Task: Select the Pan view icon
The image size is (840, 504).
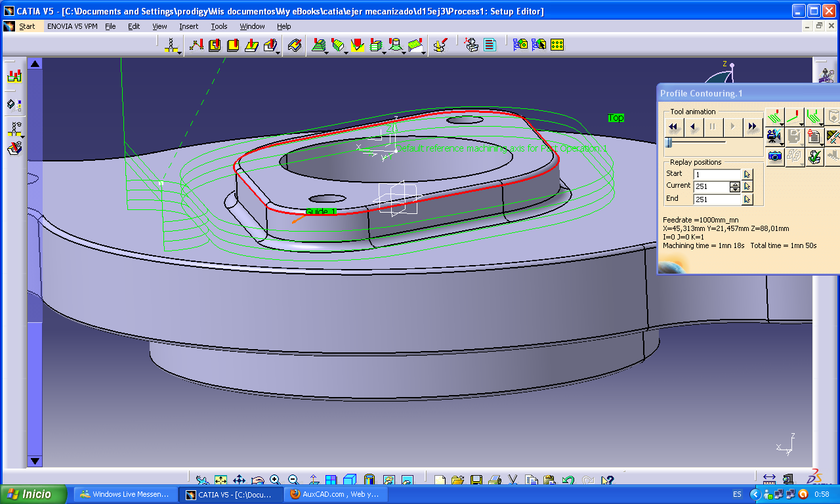Action: [239, 480]
